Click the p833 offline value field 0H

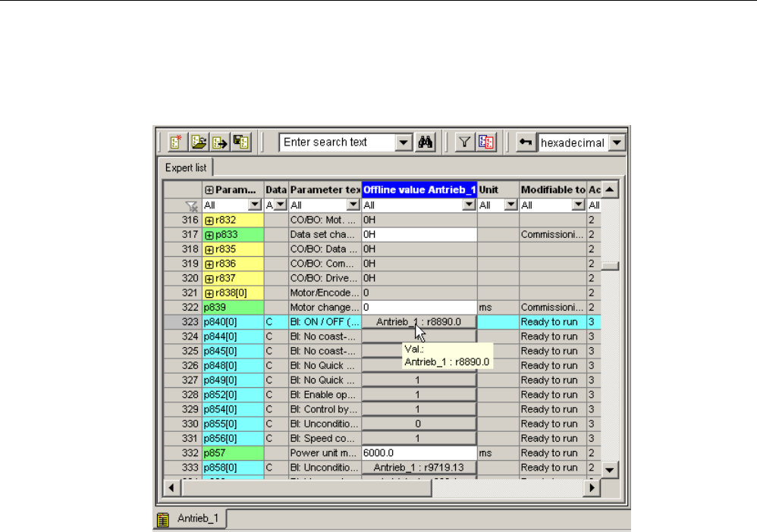(x=419, y=234)
